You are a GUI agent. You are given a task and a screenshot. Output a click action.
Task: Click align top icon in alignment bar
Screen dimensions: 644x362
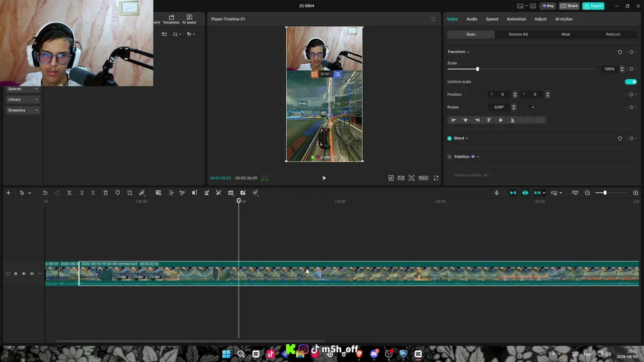(489, 120)
